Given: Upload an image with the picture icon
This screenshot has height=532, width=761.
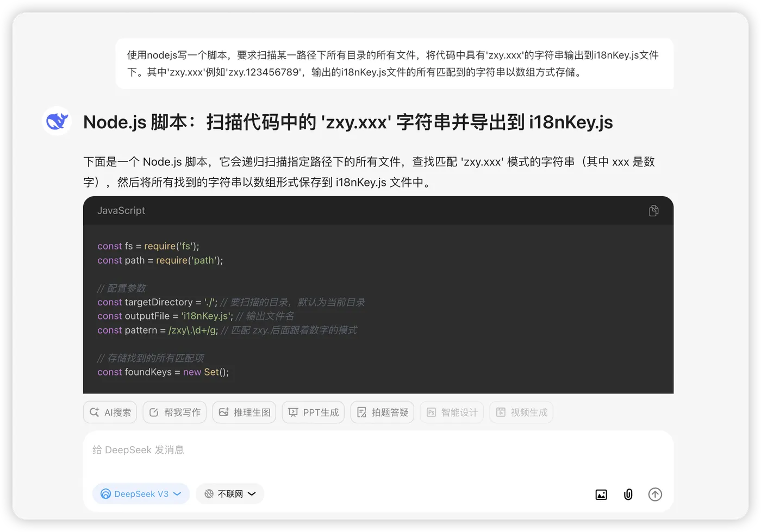Looking at the screenshot, I should [x=601, y=495].
